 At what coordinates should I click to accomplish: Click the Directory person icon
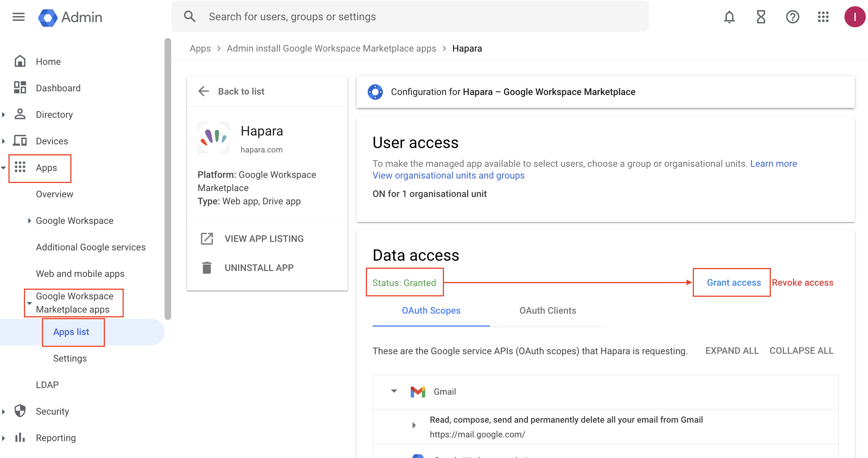coord(20,114)
